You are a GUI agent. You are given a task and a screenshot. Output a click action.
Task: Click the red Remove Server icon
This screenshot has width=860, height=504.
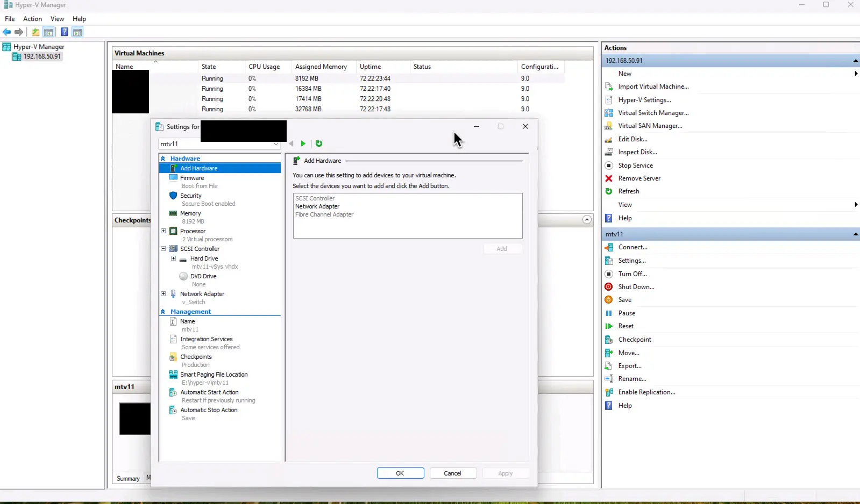609,178
